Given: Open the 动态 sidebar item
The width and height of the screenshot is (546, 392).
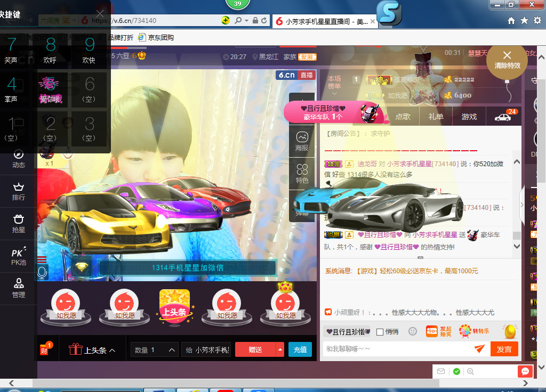Looking at the screenshot, I should (19, 159).
